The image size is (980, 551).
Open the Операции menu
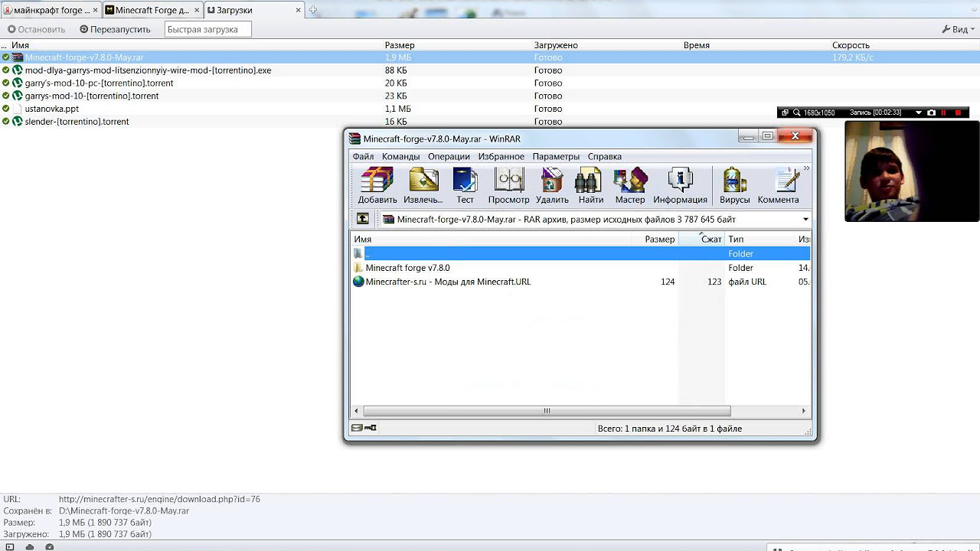[x=449, y=156]
